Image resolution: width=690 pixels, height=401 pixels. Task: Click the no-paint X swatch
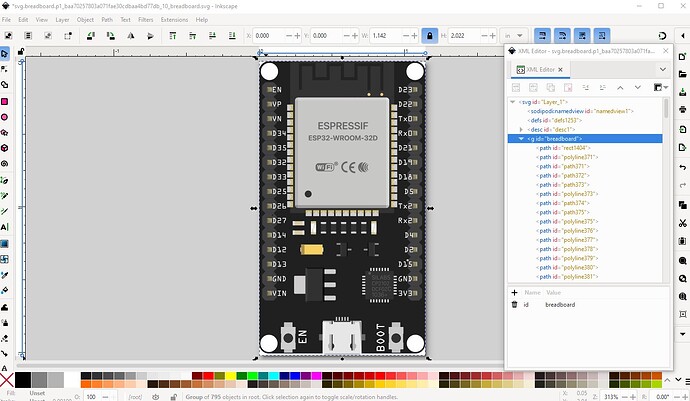(7, 380)
